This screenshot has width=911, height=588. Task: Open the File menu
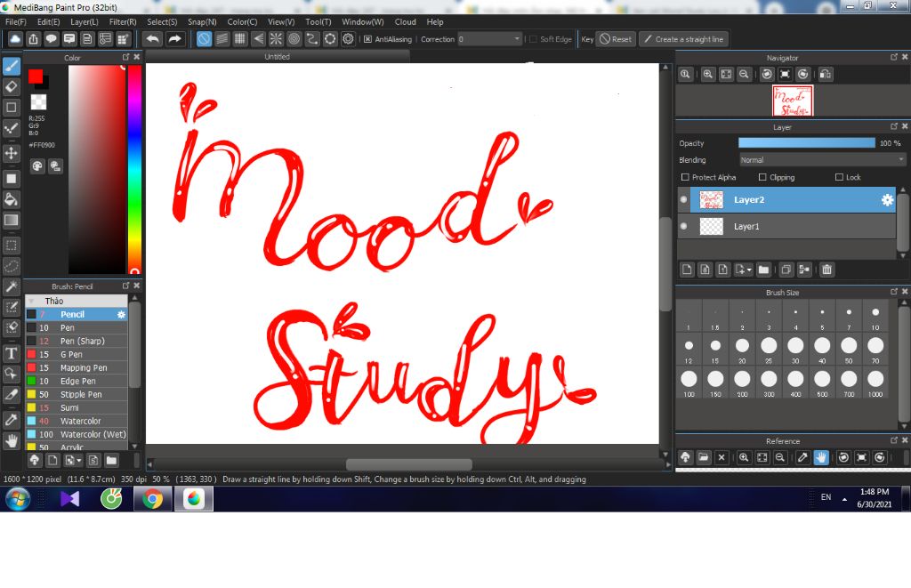16,22
